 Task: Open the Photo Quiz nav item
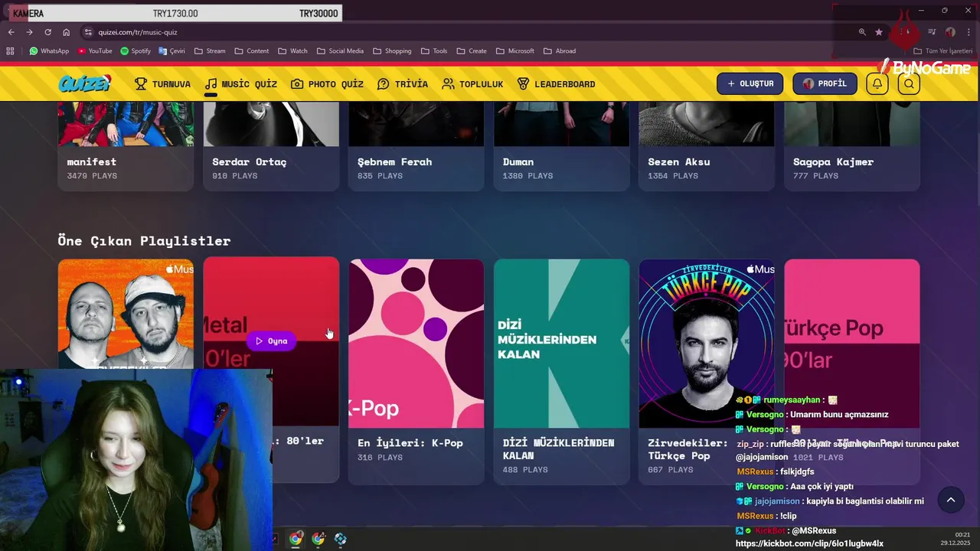(x=327, y=84)
